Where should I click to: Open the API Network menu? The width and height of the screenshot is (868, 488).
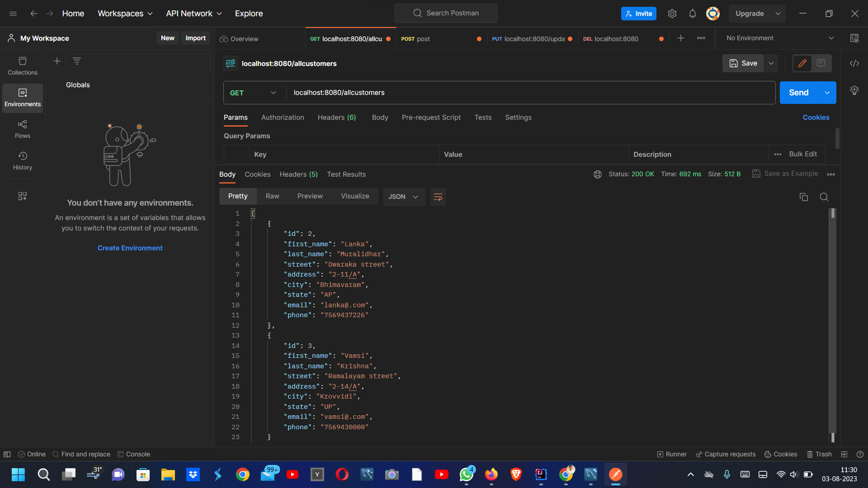[x=193, y=14]
